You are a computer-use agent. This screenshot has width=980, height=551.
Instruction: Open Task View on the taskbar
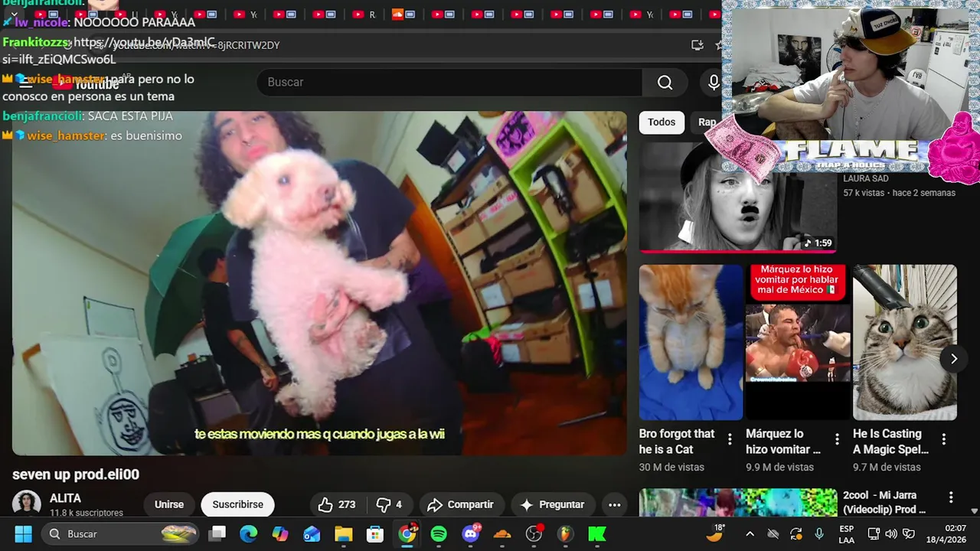pyautogui.click(x=218, y=533)
